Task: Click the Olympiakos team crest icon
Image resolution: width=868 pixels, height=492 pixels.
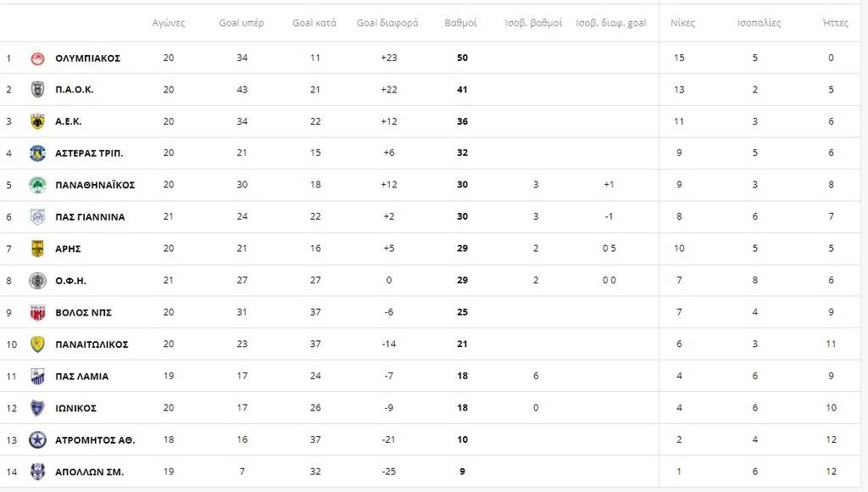Action: pyautogui.click(x=37, y=58)
